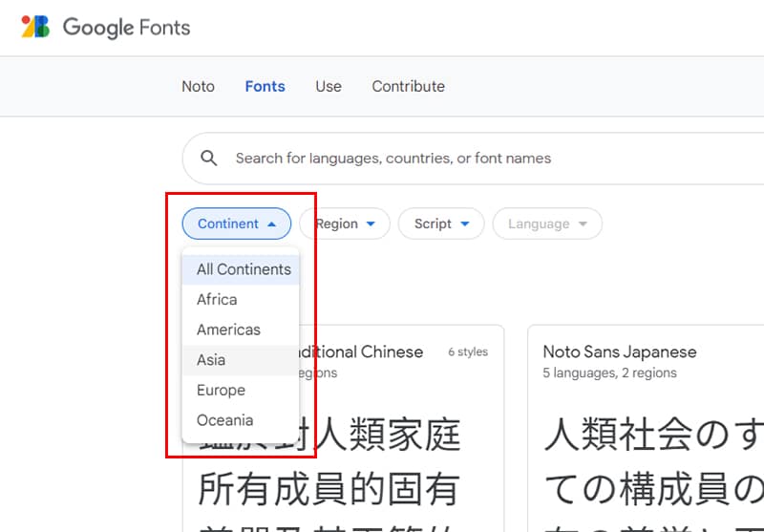Click the '6 styles' label
This screenshot has width=764, height=532.
pos(468,351)
